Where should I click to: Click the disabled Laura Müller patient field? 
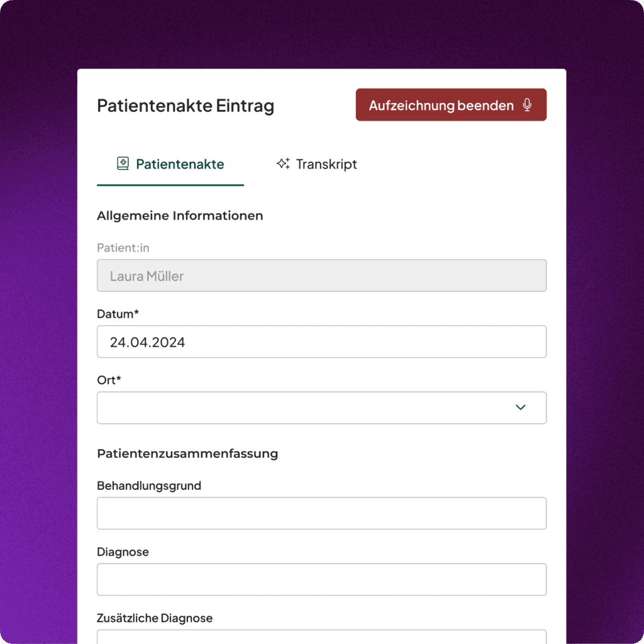pyautogui.click(x=321, y=276)
